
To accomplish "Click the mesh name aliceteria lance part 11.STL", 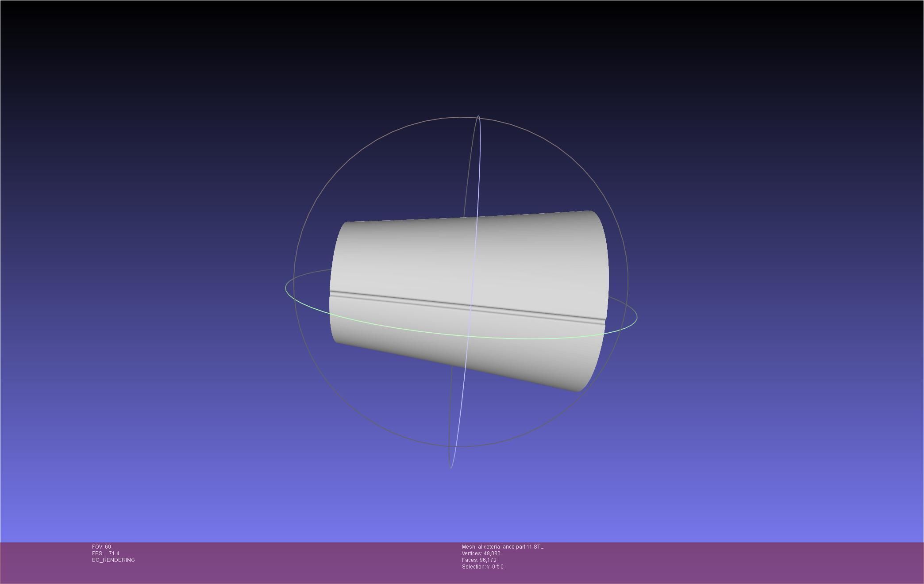I will pyautogui.click(x=510, y=547).
